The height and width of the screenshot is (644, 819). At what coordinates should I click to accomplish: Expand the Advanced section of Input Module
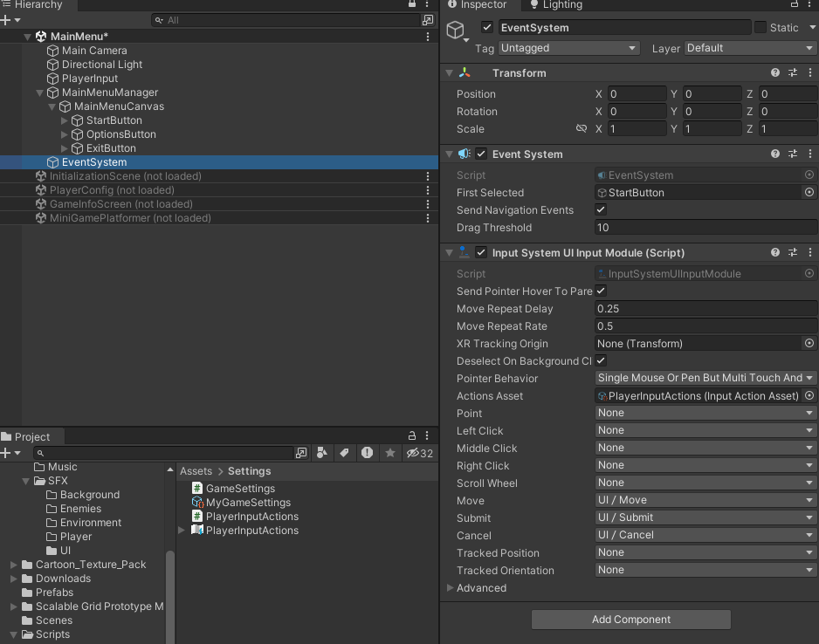click(451, 587)
